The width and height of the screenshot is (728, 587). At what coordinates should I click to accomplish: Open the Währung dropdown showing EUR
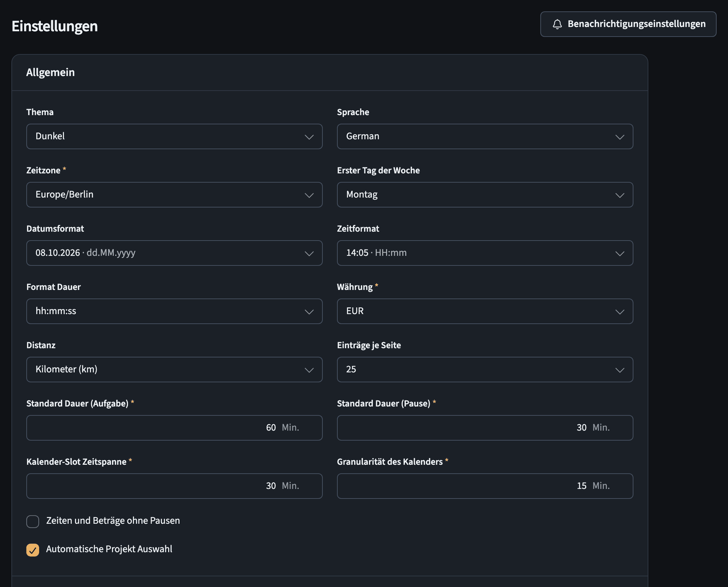(x=485, y=311)
